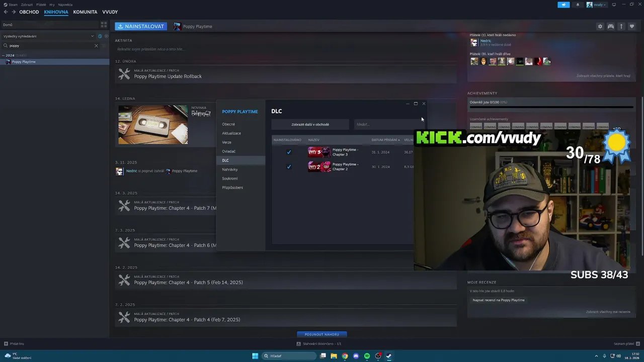Go back with the left navigation arrow
This screenshot has height=362, width=644.
(6, 12)
